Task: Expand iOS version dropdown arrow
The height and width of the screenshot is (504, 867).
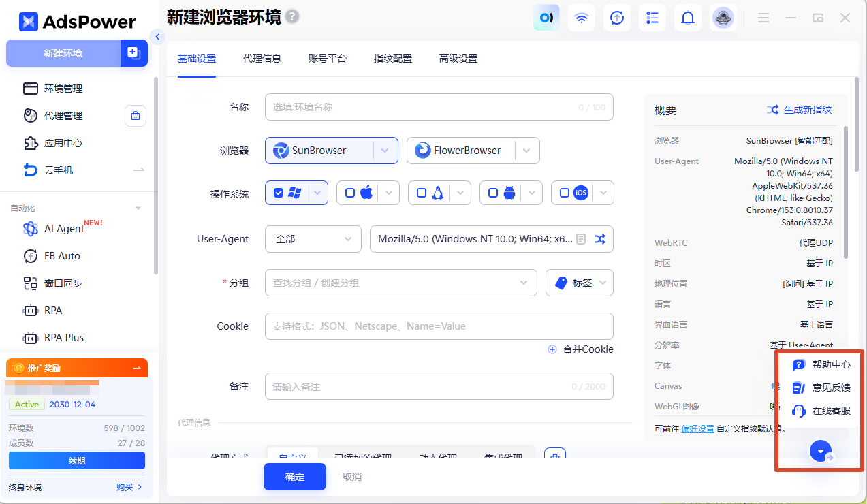Action: pos(603,193)
